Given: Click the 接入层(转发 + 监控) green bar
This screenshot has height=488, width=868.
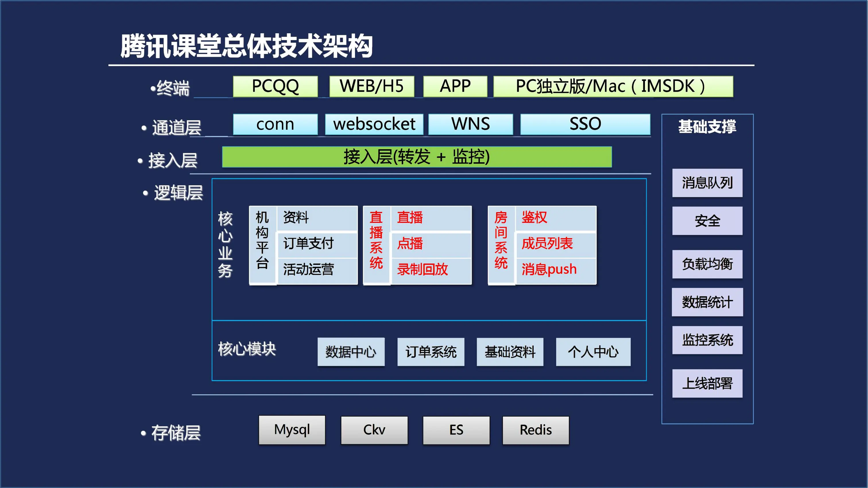Looking at the screenshot, I should pos(416,157).
